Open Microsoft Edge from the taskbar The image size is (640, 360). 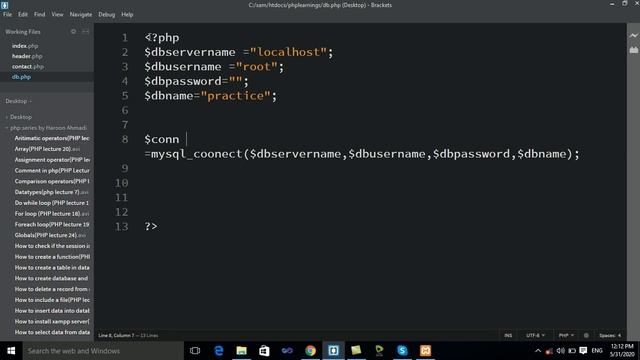click(219, 351)
